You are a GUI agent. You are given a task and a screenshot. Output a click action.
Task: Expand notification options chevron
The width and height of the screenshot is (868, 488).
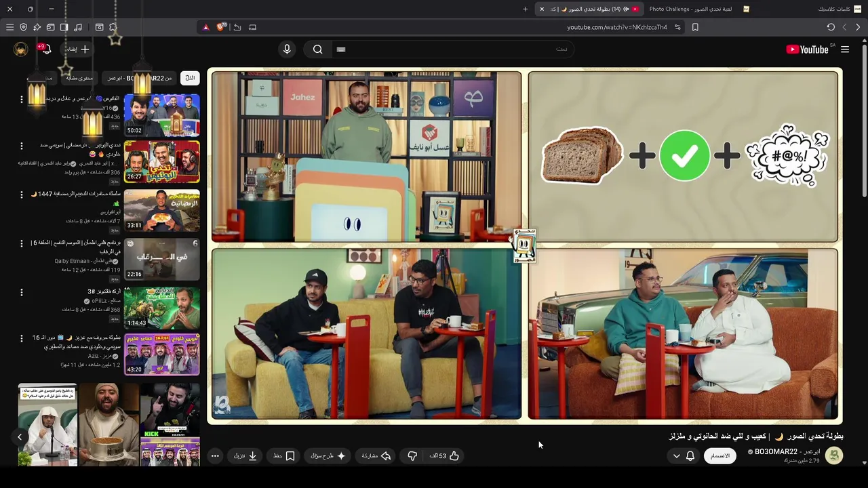676,456
